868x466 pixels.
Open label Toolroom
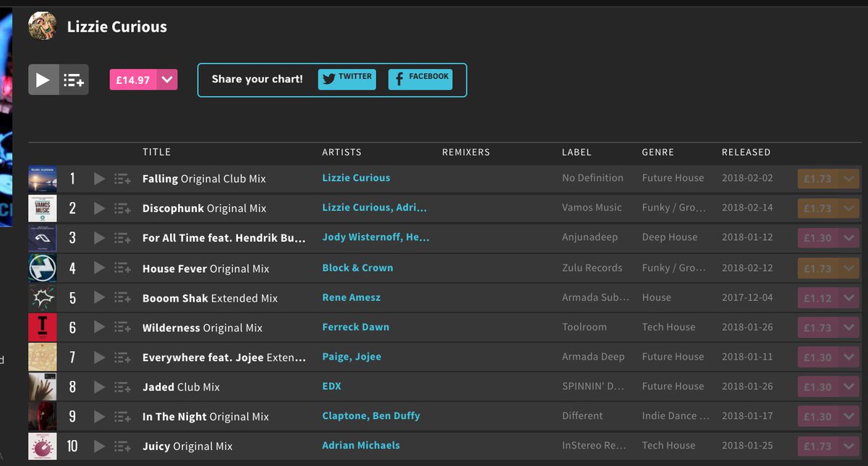click(584, 327)
